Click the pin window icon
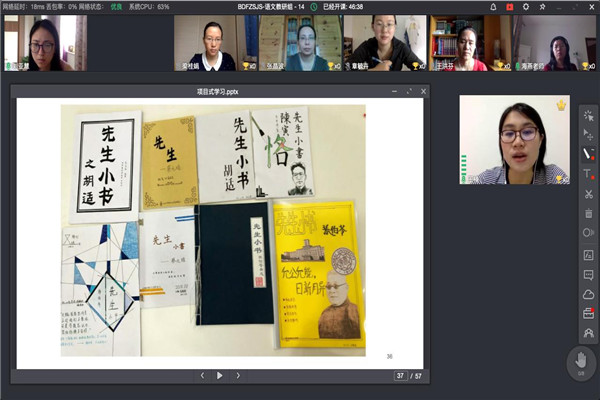The width and height of the screenshot is (600, 400). [x=542, y=7]
